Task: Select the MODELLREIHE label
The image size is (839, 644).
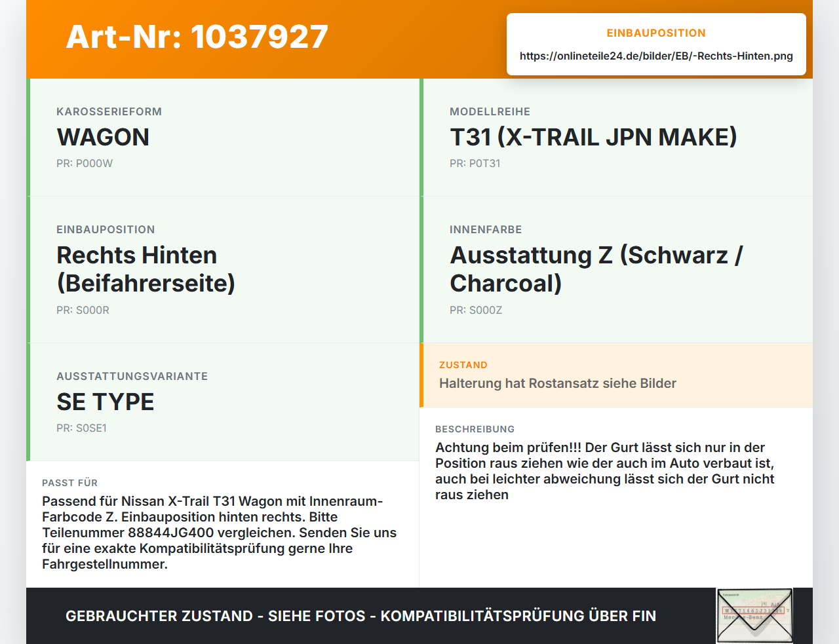Action: coord(490,112)
